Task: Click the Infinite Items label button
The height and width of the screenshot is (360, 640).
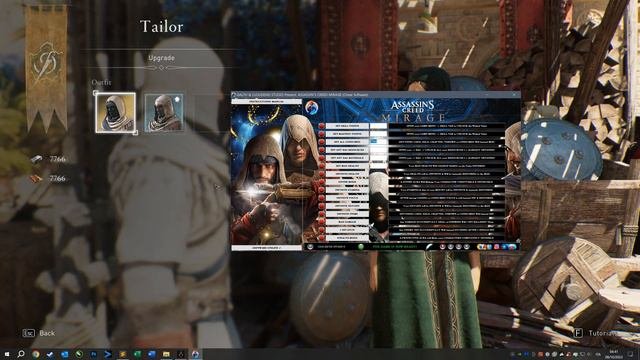Action: point(347,214)
